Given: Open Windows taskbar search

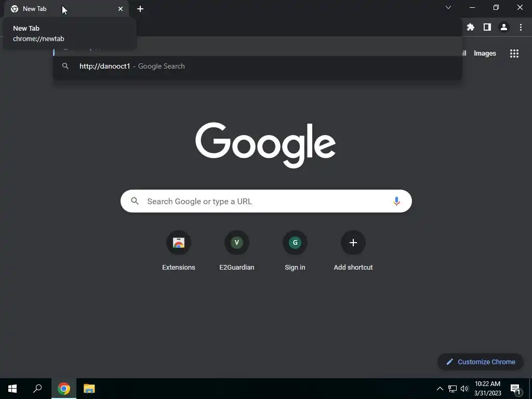Looking at the screenshot, I should click(37, 389).
